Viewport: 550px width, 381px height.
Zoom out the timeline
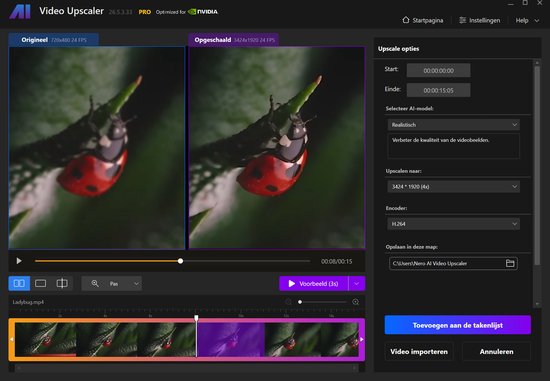click(288, 302)
